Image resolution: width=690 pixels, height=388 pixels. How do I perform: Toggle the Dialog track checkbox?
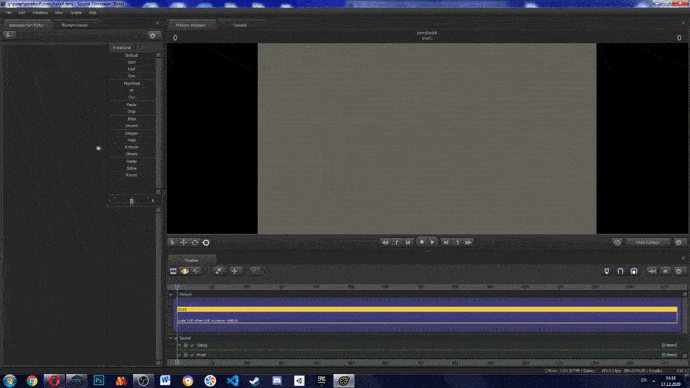pos(192,345)
